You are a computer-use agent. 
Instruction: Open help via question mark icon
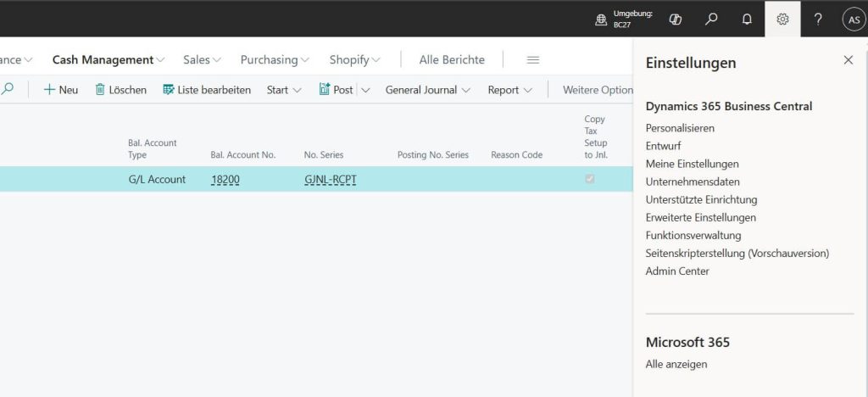818,19
